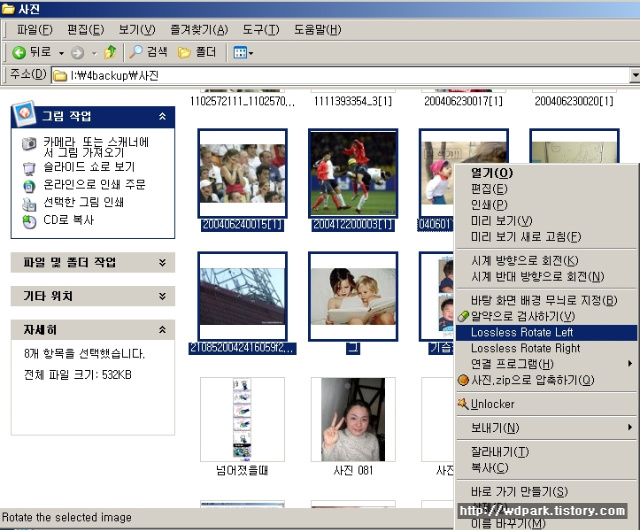Click the 슬라이드 쇼로 보기 link
Image resolution: width=640 pixels, height=530 pixels.
click(89, 167)
